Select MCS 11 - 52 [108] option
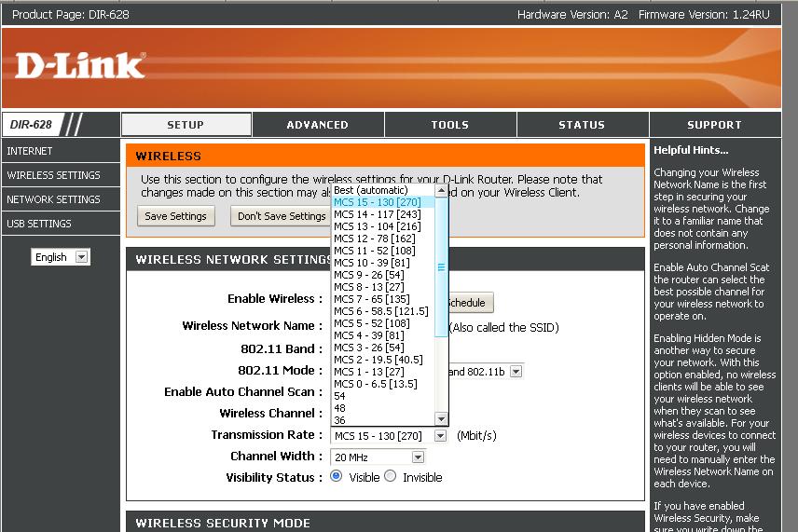The image size is (798, 532). (x=383, y=251)
